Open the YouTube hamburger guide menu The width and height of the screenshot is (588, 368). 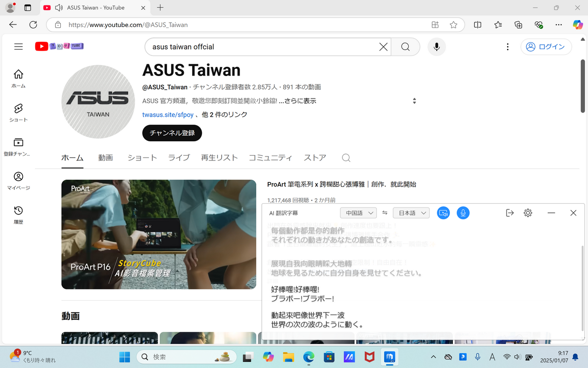point(19,47)
